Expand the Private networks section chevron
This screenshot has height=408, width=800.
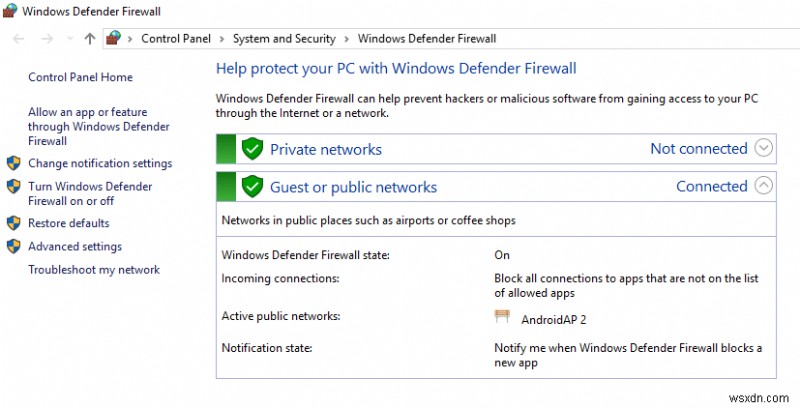click(764, 148)
